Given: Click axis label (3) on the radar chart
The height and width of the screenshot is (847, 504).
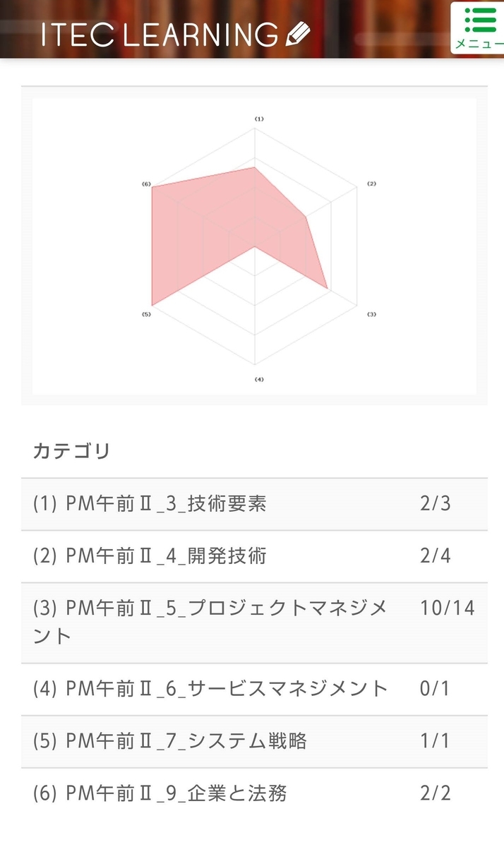Looking at the screenshot, I should [372, 313].
